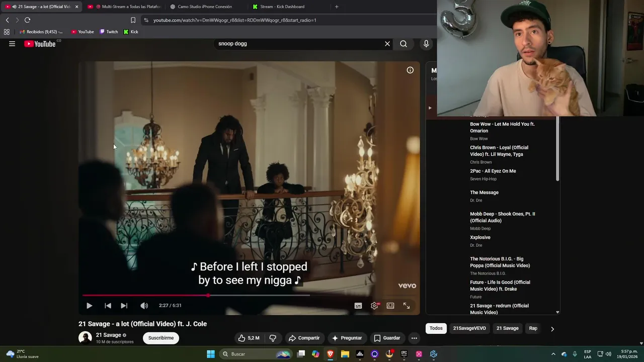Screen dimensions: 644x362
Task: Open Epic Games launcher from taskbar
Action: (404, 354)
